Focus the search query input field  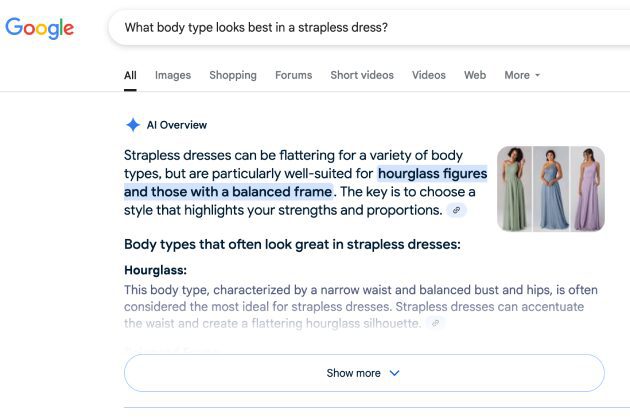click(x=360, y=27)
